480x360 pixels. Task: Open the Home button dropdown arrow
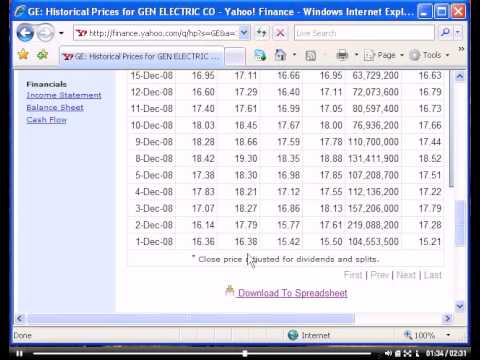[x=294, y=55]
